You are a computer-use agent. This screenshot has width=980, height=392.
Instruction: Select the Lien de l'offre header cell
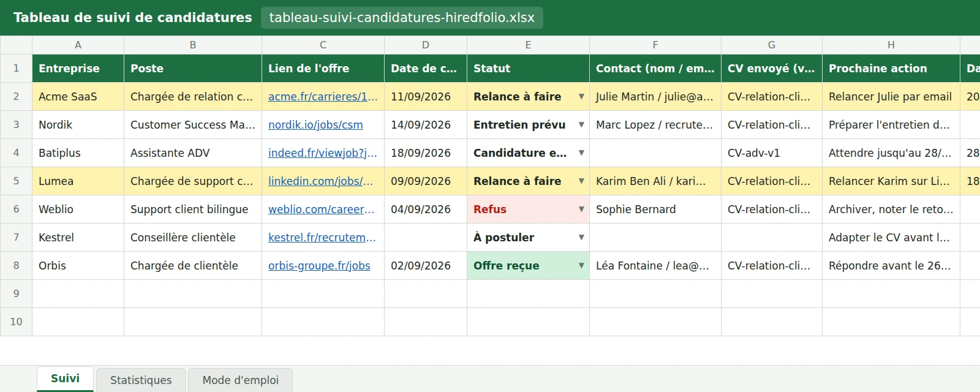pos(323,69)
